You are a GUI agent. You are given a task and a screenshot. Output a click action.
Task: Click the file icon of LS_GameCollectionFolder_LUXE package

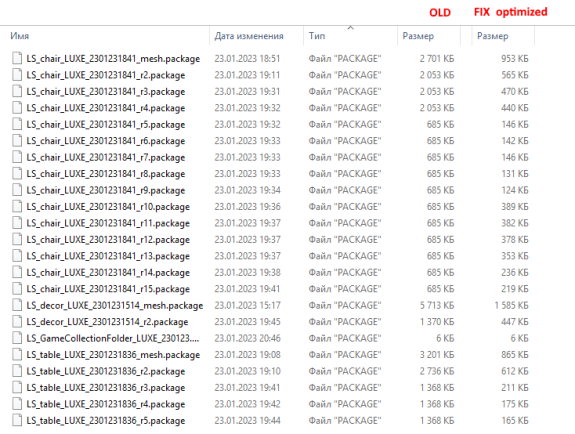[17, 338]
